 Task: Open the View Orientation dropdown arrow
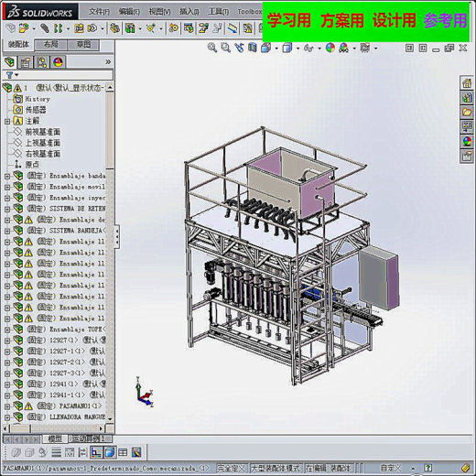[276, 49]
